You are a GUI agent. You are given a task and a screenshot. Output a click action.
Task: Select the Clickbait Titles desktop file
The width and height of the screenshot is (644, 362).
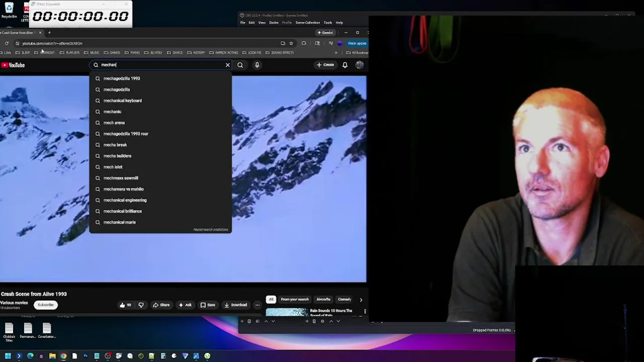tap(9, 332)
